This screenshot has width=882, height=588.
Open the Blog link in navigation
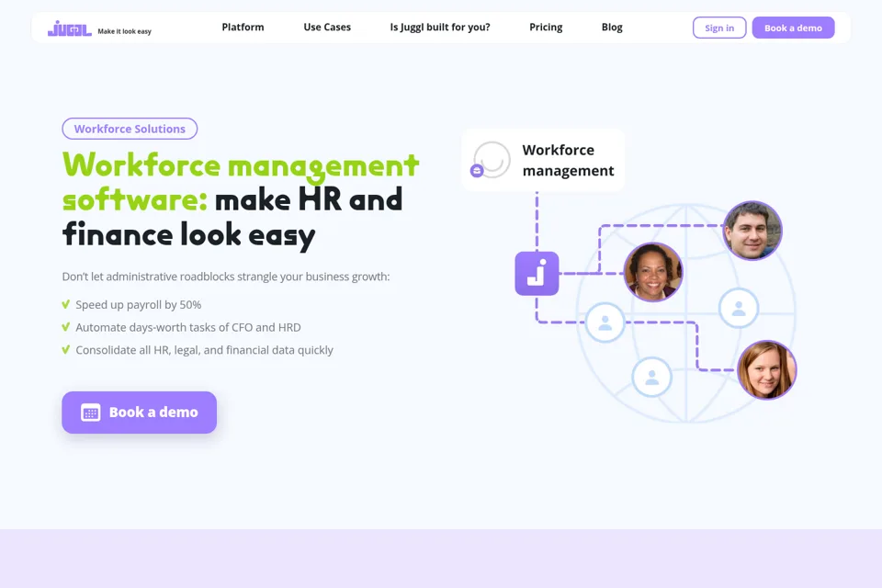612,27
